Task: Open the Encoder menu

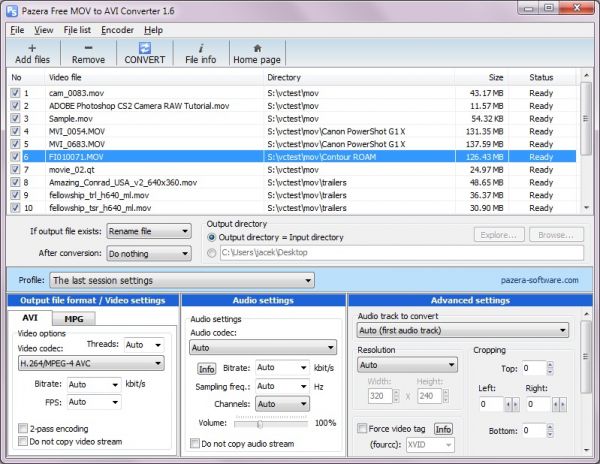Action: click(x=117, y=30)
